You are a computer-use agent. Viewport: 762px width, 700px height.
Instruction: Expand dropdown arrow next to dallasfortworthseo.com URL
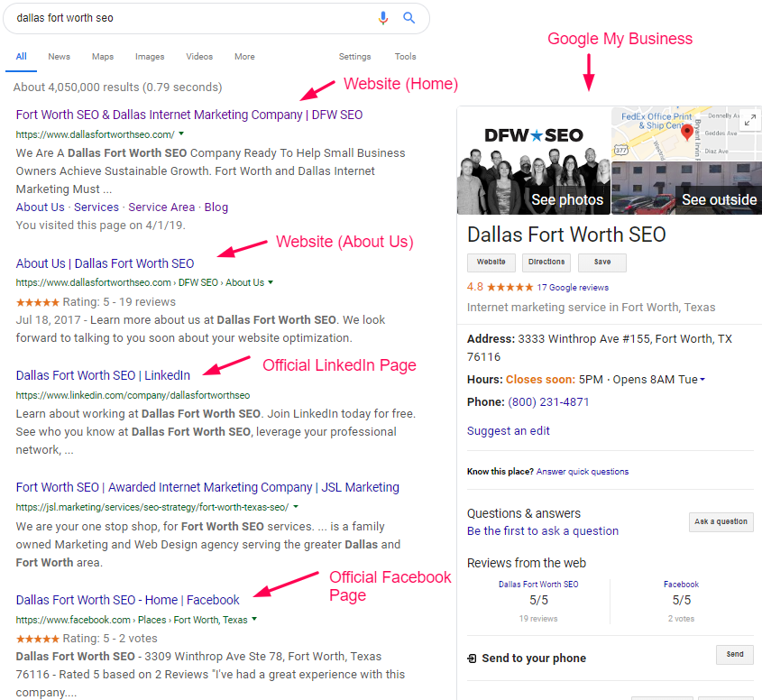click(181, 134)
